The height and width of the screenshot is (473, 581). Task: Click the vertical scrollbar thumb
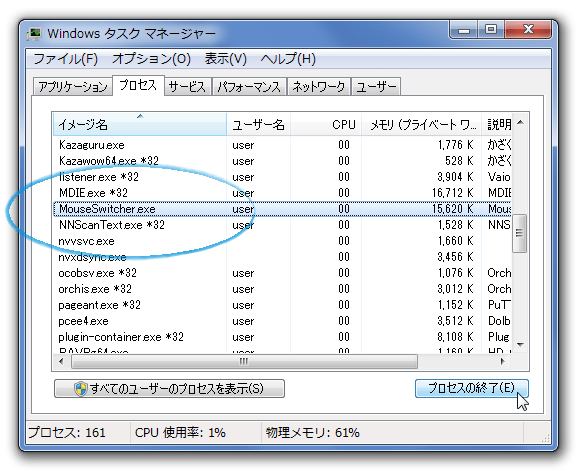click(x=519, y=233)
